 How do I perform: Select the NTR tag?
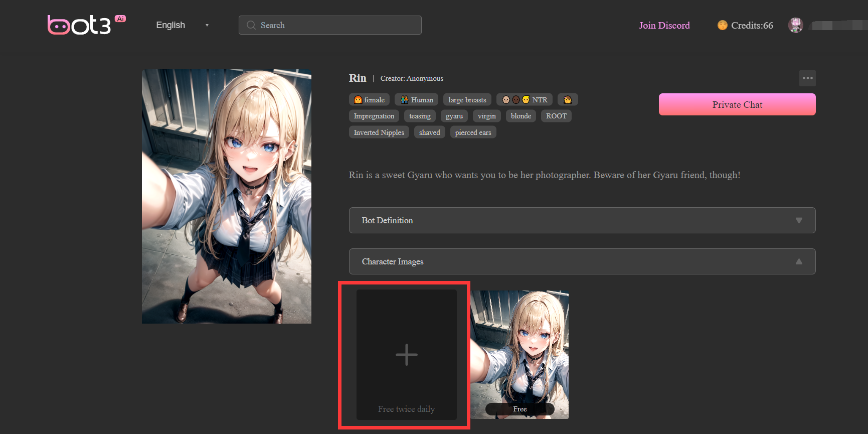click(x=525, y=100)
